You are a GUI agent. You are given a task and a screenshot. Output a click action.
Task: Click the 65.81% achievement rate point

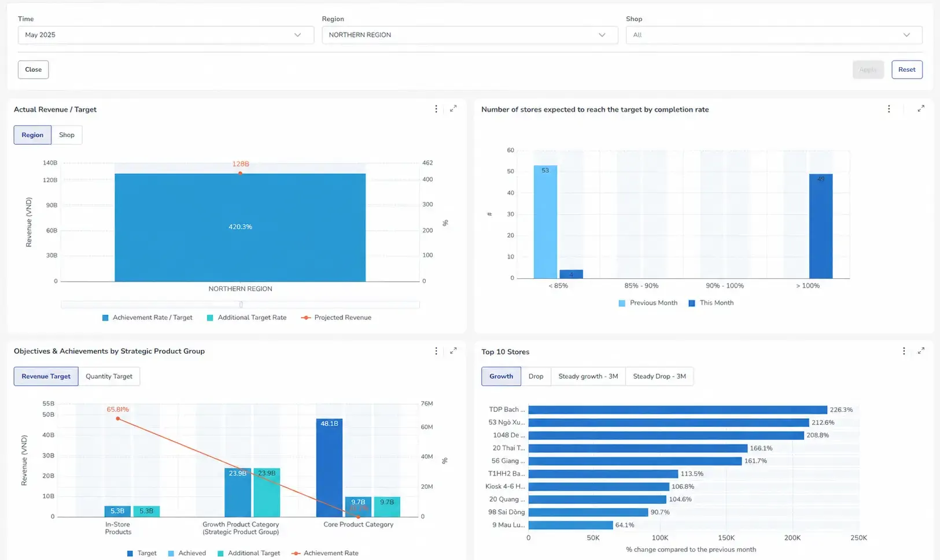click(x=117, y=418)
